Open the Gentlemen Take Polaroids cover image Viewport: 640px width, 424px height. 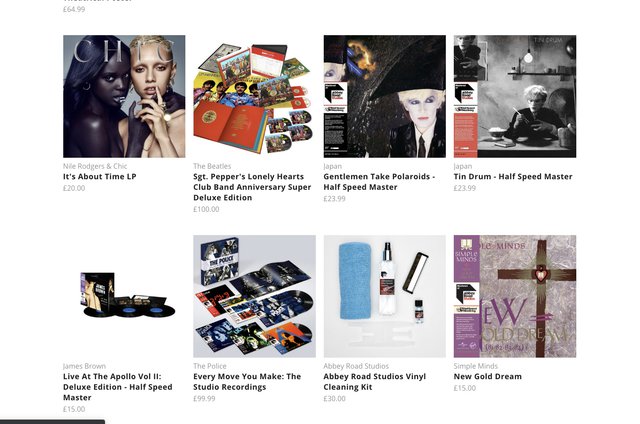pos(384,96)
